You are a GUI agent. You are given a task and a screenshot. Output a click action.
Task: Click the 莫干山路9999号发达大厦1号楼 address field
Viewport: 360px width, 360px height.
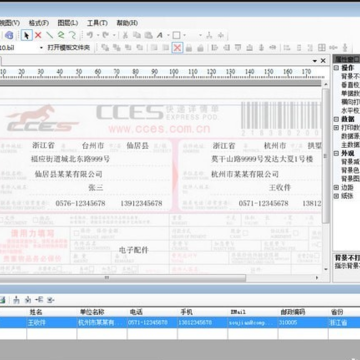point(262,159)
